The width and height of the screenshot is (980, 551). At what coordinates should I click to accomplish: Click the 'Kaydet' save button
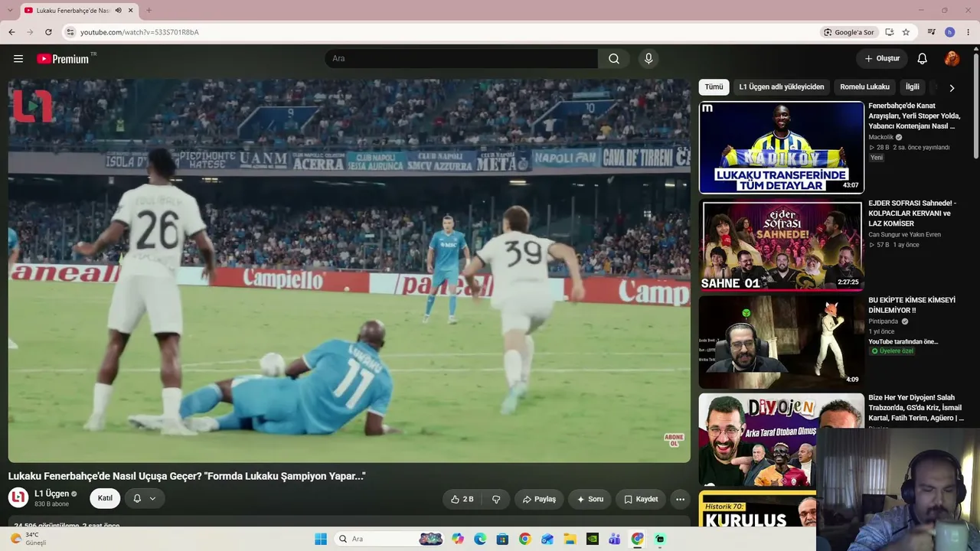pos(641,499)
